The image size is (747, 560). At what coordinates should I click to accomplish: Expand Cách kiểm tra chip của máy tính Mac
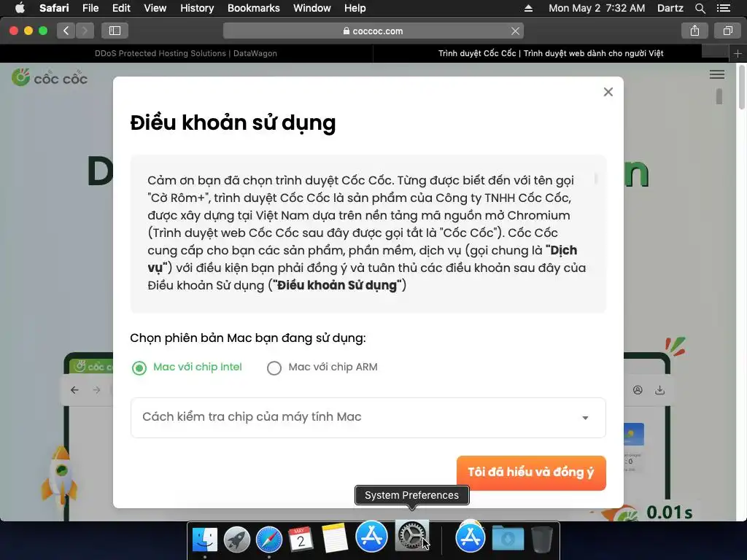368,417
